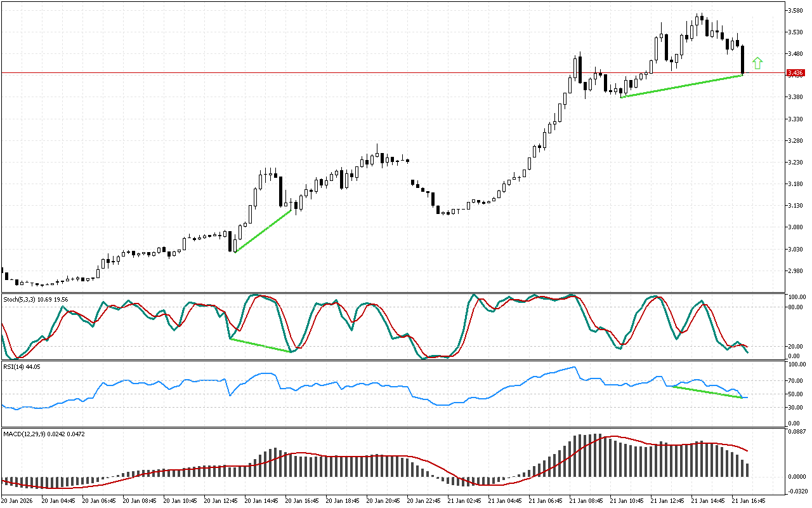Select the green divergence line in RSI panel
812x508 pixels.
(x=705, y=392)
